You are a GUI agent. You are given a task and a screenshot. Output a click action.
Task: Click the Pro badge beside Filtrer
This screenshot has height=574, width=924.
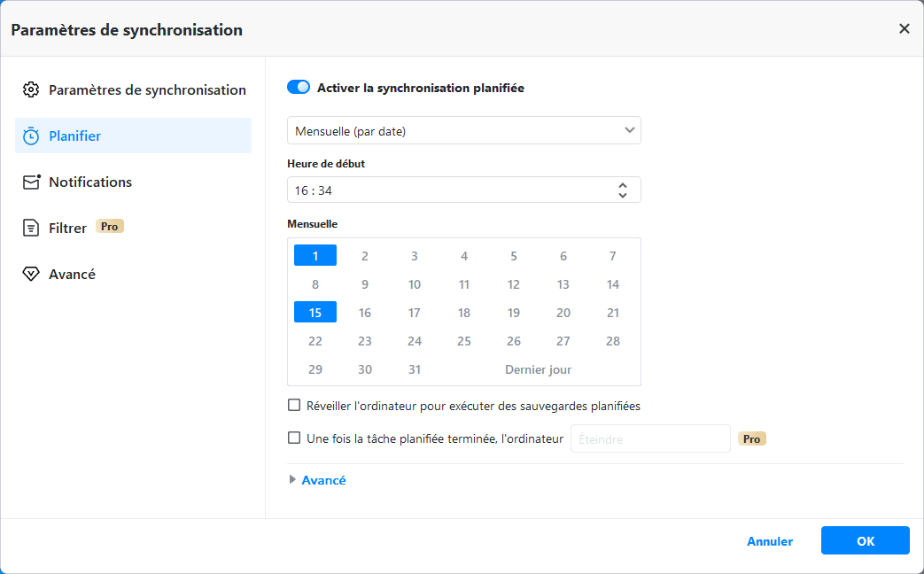click(110, 227)
